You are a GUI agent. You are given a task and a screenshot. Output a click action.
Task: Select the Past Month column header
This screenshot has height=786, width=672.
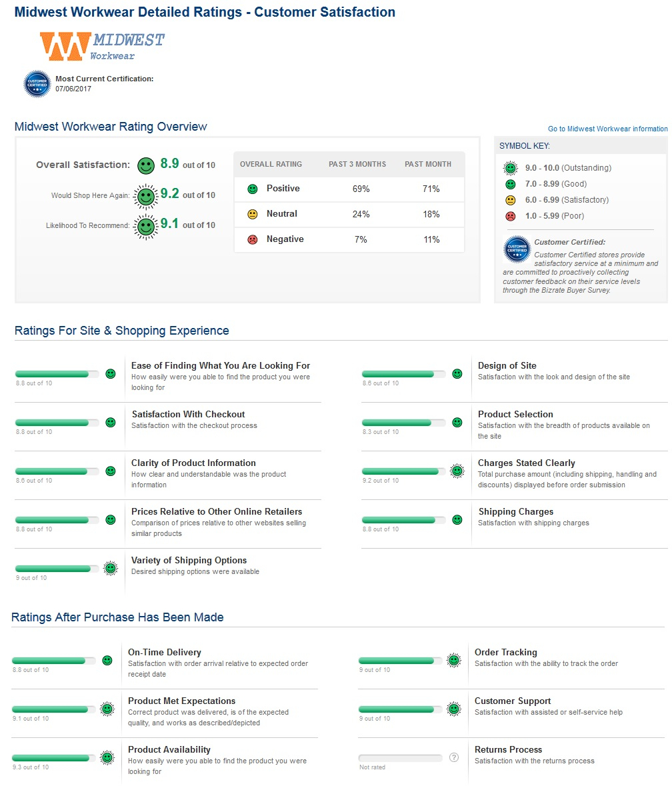(428, 164)
